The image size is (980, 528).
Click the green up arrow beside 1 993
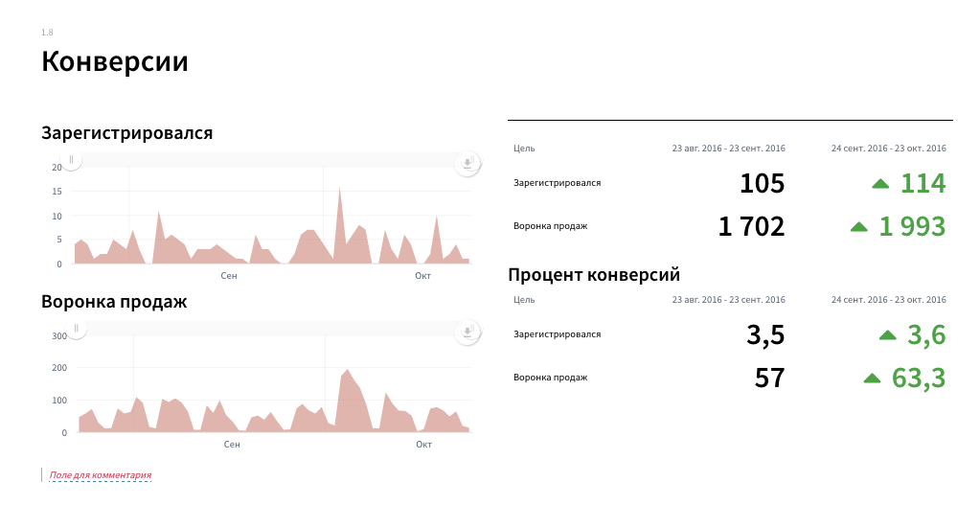point(858,227)
